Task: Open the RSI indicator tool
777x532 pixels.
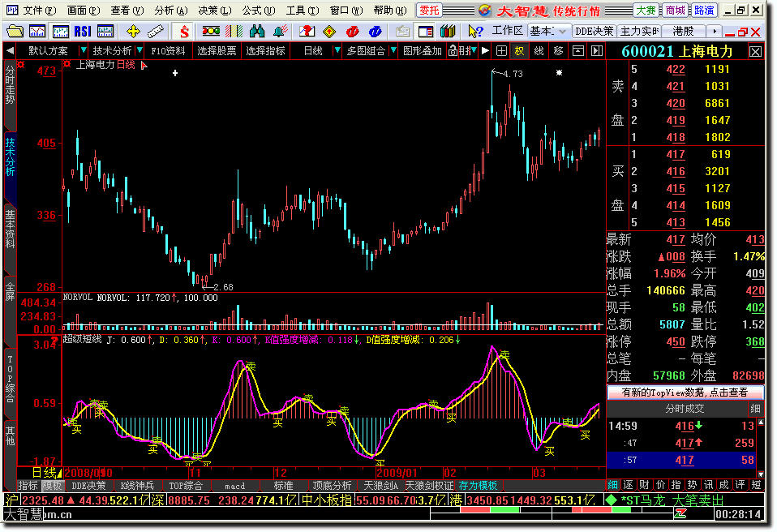Action: click(83, 32)
